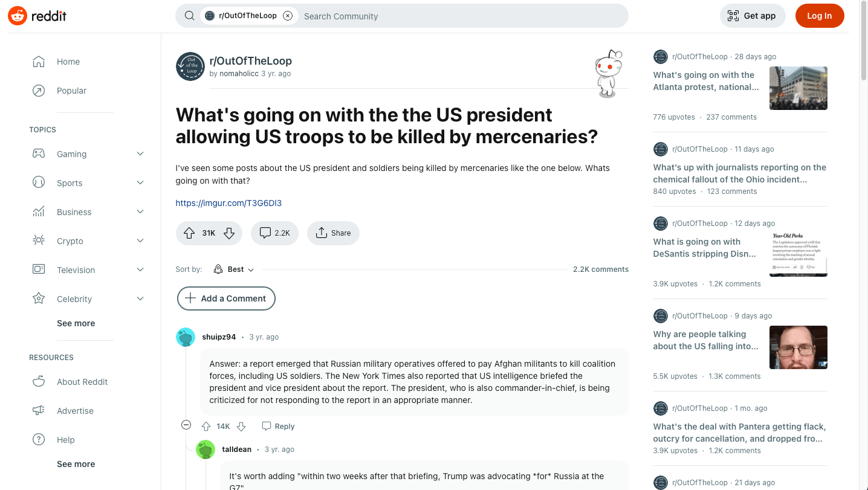This screenshot has height=490, width=868.
Task: Open the imgur link in the post
Action: tap(228, 202)
